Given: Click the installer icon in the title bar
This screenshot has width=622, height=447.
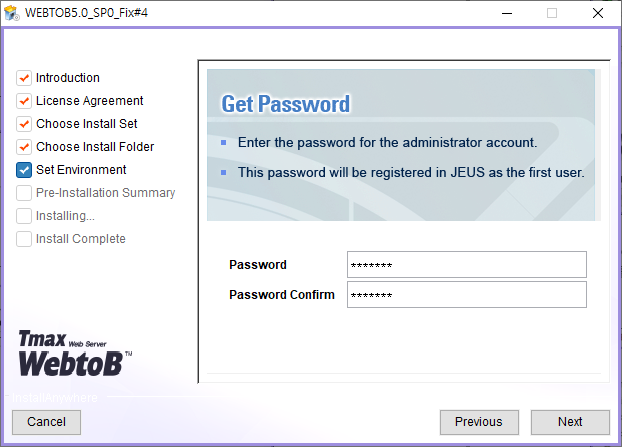Looking at the screenshot, I should [12, 13].
